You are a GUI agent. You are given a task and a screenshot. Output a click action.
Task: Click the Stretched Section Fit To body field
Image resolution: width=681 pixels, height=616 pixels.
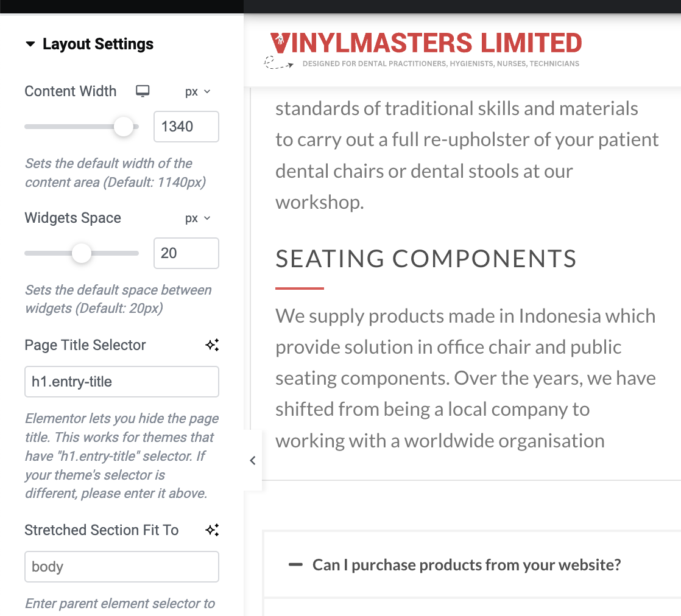pyautogui.click(x=121, y=567)
